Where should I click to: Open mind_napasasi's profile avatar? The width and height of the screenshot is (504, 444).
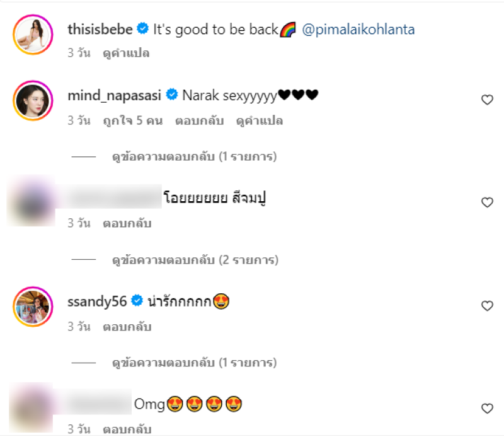coord(32,100)
